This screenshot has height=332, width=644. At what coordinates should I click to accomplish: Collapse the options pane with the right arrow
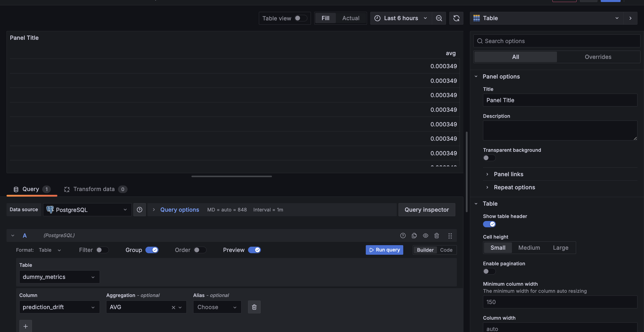[x=630, y=18]
